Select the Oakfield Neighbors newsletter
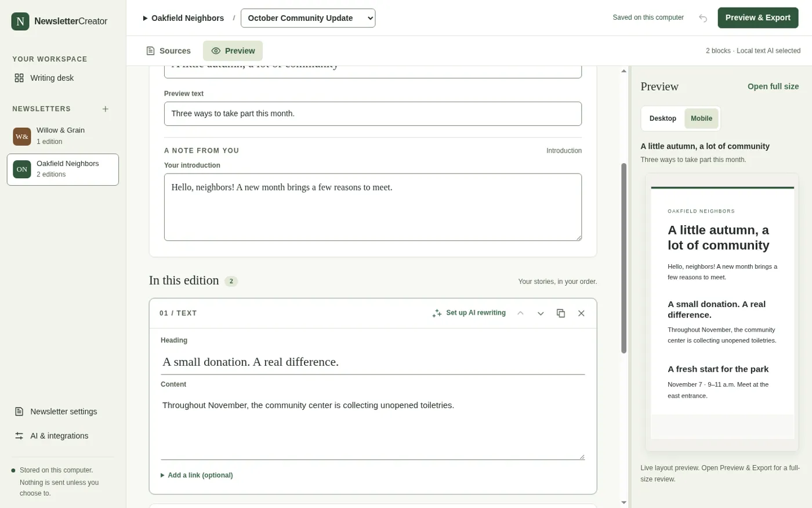This screenshot has height=508, width=812. [63, 170]
